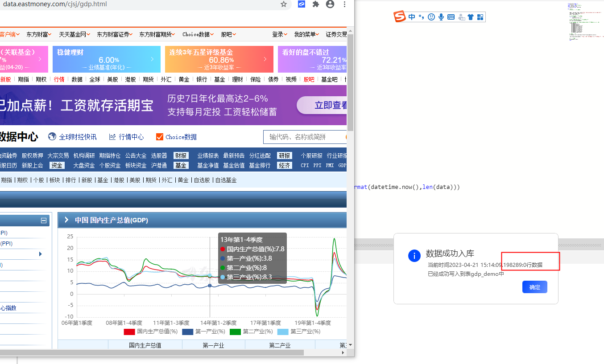The height and width of the screenshot is (364, 604).
Task: Toggle 国内生产总值(%) red legend swatch
Action: [x=129, y=331]
